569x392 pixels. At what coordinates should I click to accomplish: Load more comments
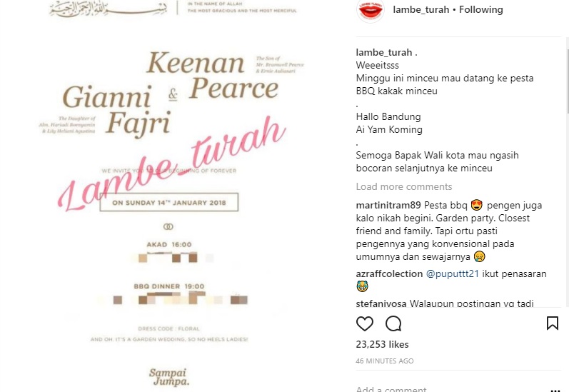click(x=404, y=186)
